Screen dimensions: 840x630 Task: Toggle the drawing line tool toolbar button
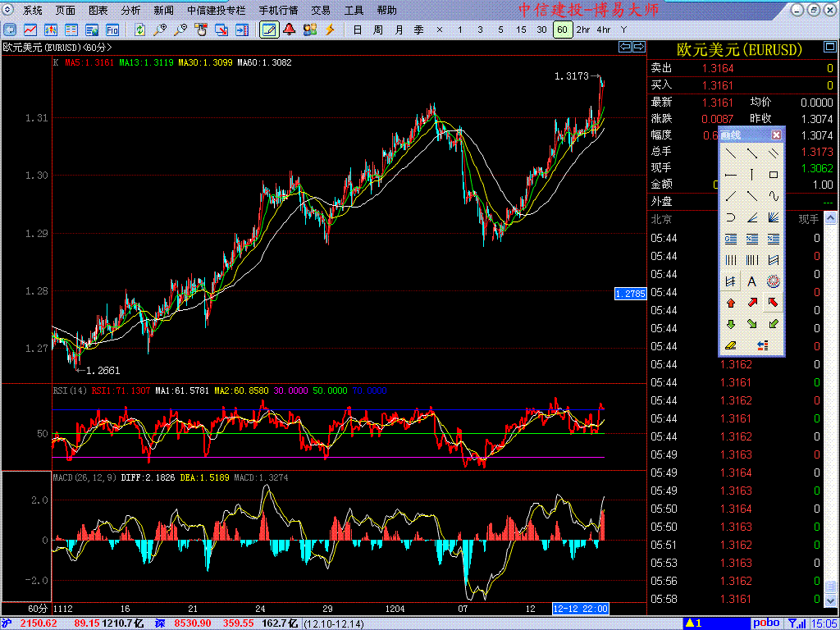pos(268,30)
